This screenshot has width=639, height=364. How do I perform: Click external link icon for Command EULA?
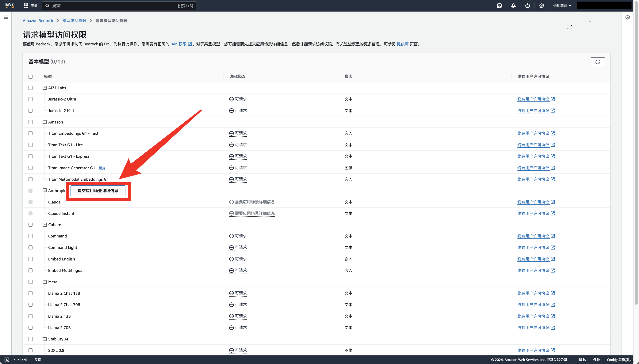click(553, 236)
